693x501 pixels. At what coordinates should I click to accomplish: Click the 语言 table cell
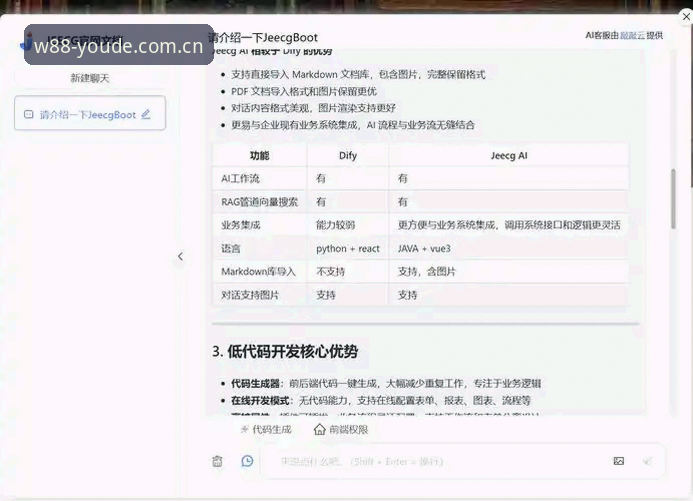(259, 248)
